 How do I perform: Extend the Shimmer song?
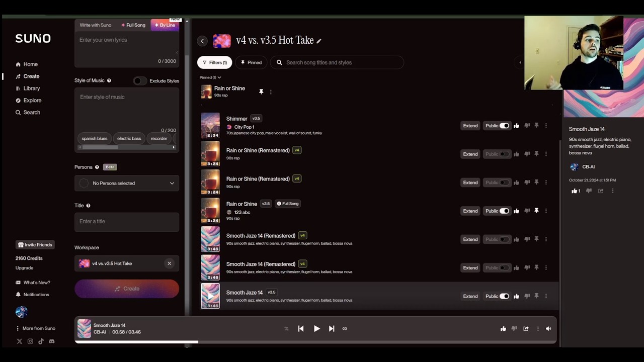coord(470,126)
